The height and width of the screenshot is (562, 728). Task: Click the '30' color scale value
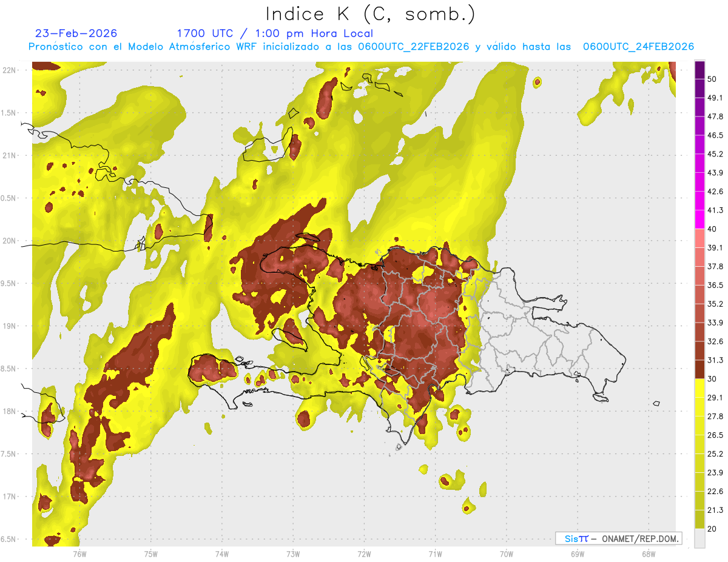coord(712,379)
